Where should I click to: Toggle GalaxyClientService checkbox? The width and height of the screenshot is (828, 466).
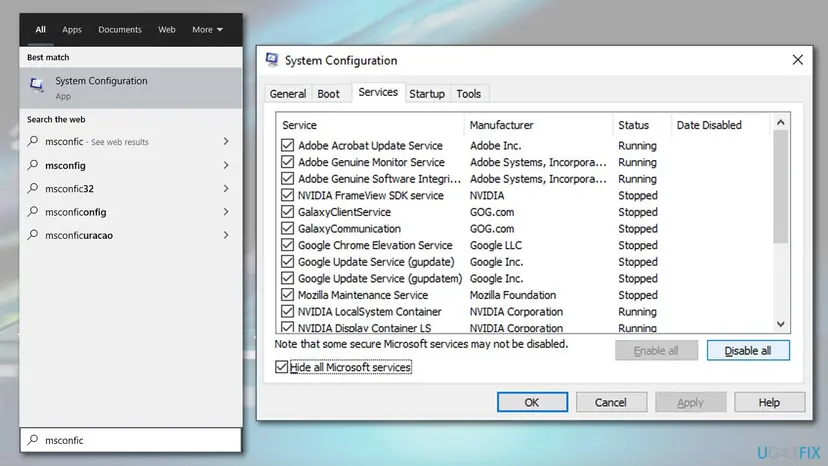pyautogui.click(x=287, y=212)
